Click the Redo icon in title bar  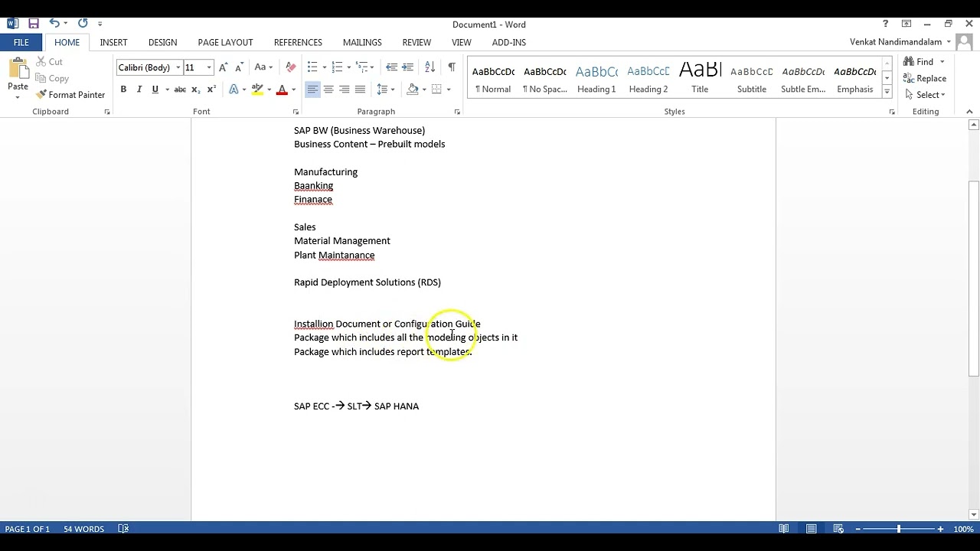83,24
